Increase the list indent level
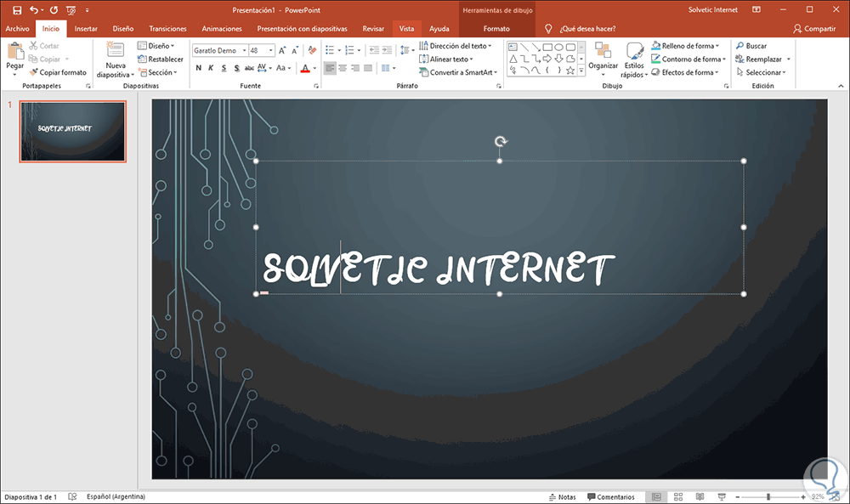Viewport: 850px width, 504px height. point(387,50)
